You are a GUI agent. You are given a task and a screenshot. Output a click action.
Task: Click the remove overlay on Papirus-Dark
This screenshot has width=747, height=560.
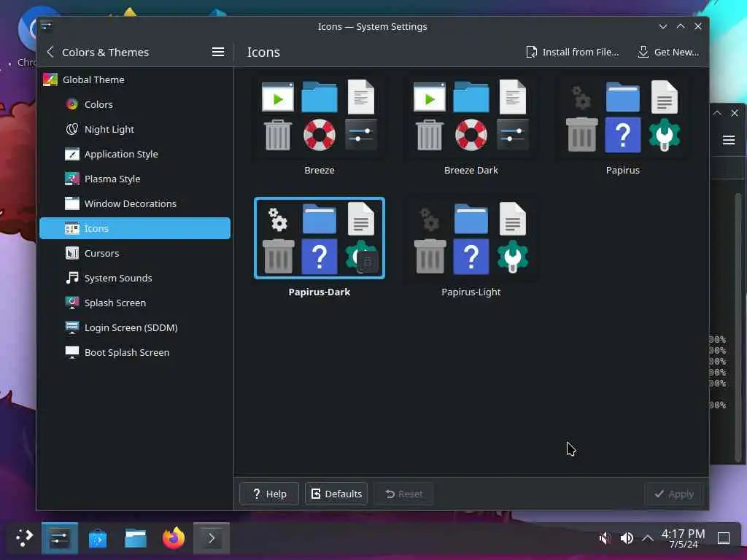tap(368, 262)
